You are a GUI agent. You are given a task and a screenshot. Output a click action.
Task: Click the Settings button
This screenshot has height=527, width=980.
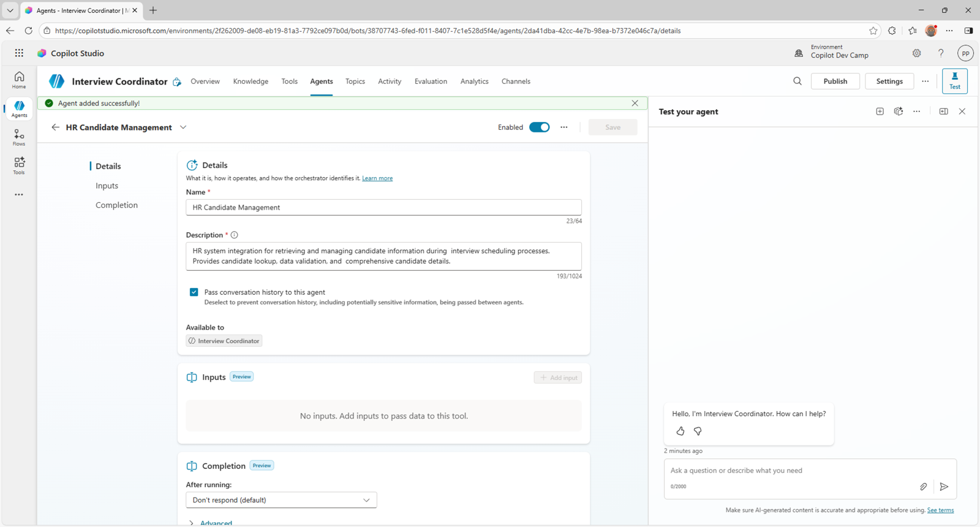(x=889, y=81)
